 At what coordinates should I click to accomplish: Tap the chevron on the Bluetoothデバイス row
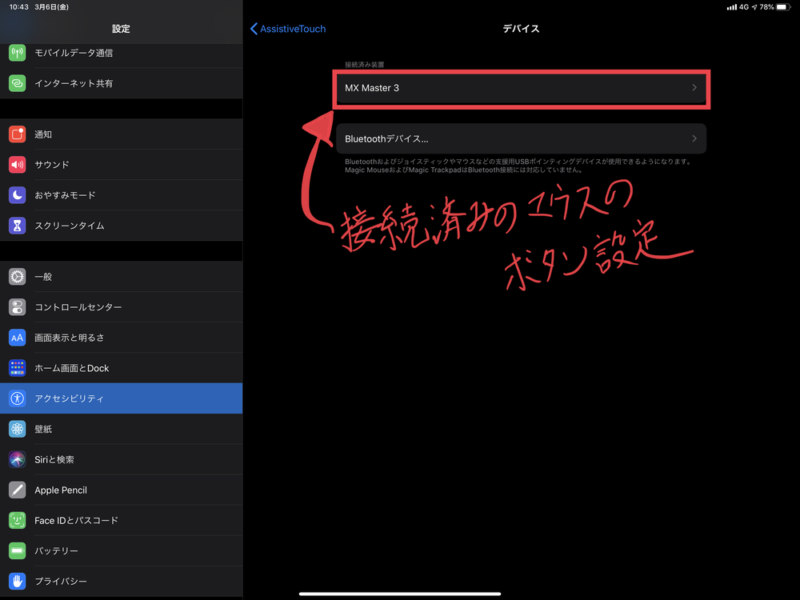[x=694, y=139]
